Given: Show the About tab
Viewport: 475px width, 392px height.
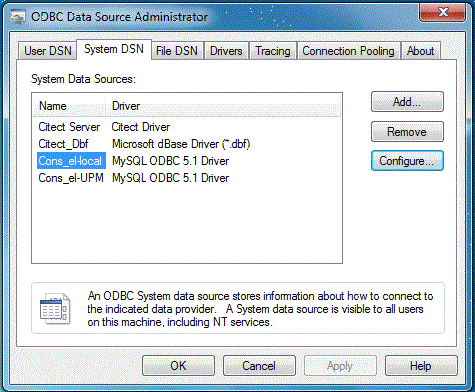Looking at the screenshot, I should click(421, 51).
